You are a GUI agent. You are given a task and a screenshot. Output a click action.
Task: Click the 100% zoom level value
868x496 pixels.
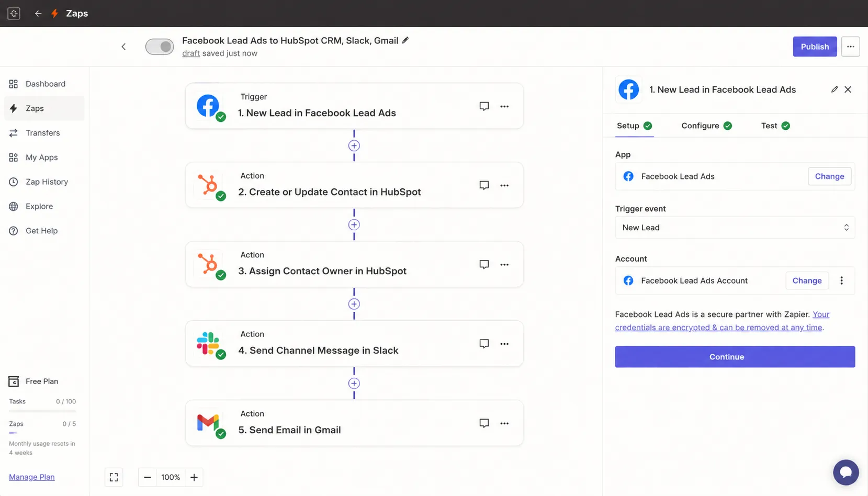tap(171, 477)
